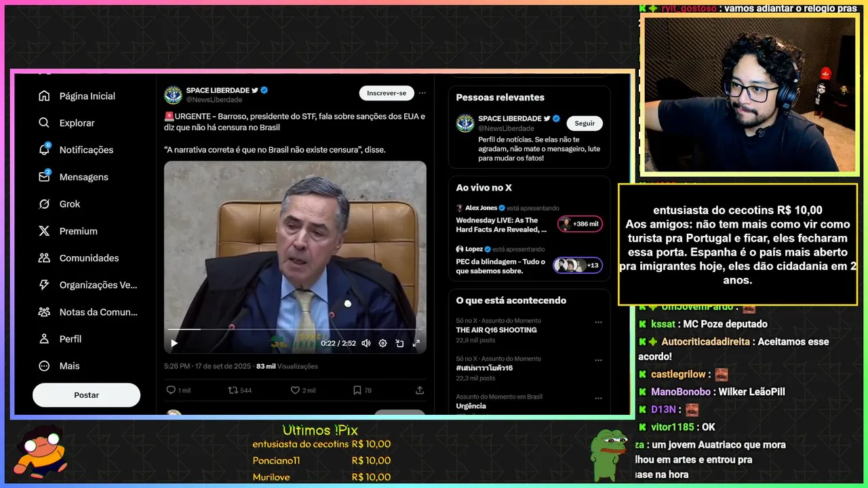Click the magnifier icon beside Explorar
868x488 pixels.
coord(44,123)
